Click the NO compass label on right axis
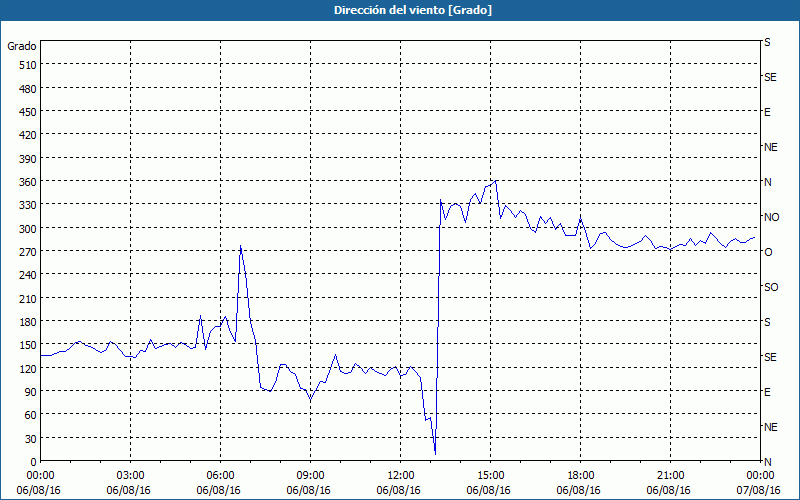Viewport: 800px width, 500px height. tap(771, 217)
